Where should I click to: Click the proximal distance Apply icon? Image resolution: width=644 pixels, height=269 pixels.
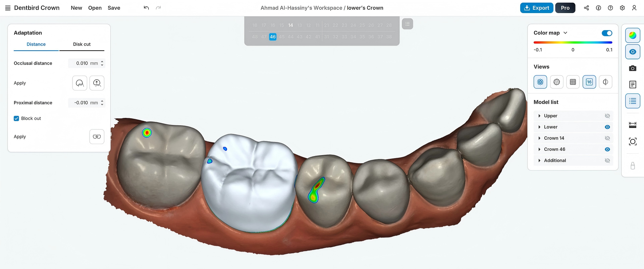[x=97, y=137]
